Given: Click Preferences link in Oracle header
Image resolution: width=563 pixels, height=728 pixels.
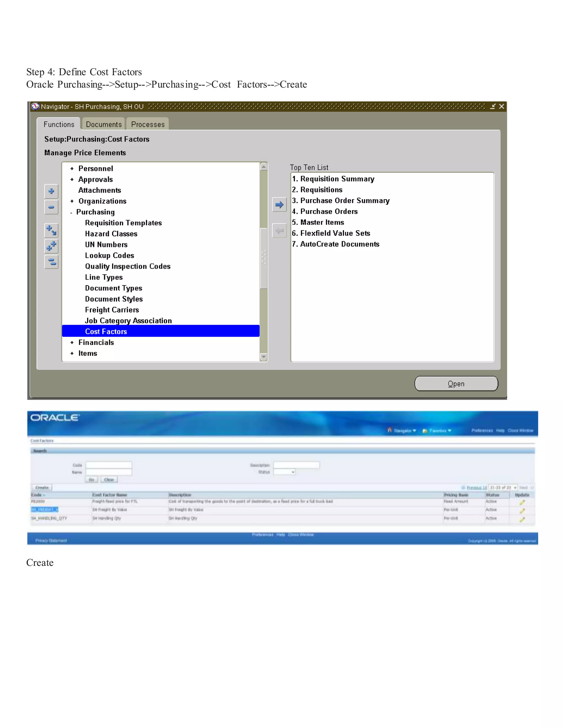Looking at the screenshot, I should pos(482,431).
